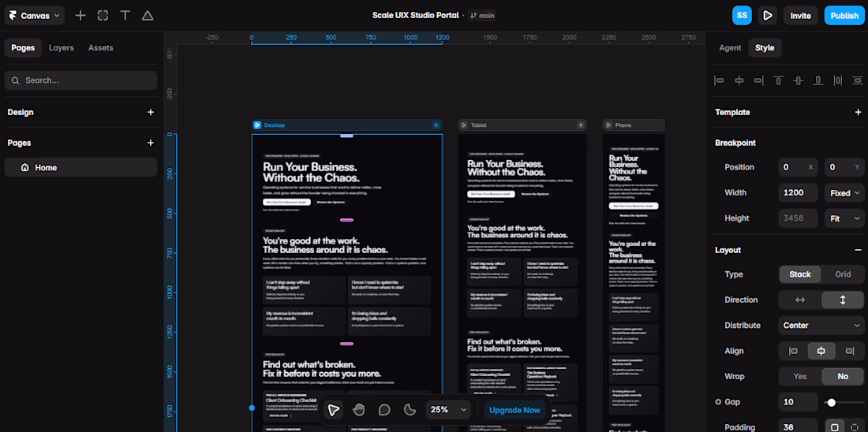Viewport: 868px width, 432px height.
Task: Open the 25% zoom dropdown
Action: pyautogui.click(x=449, y=409)
